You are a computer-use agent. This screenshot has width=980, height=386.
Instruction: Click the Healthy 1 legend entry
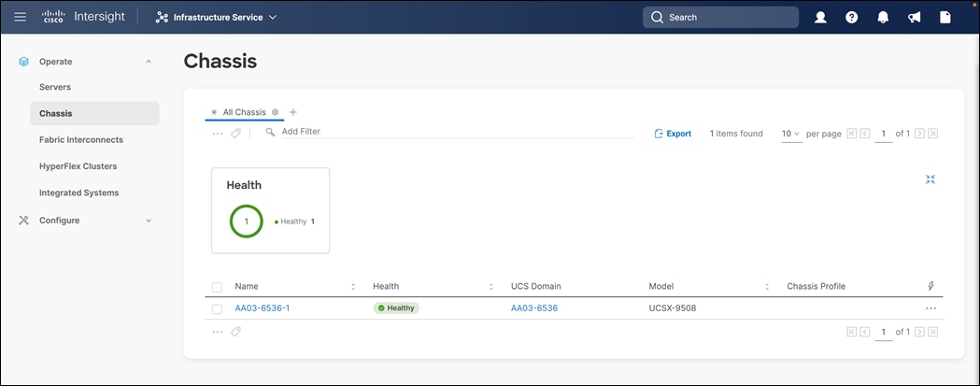click(x=294, y=222)
